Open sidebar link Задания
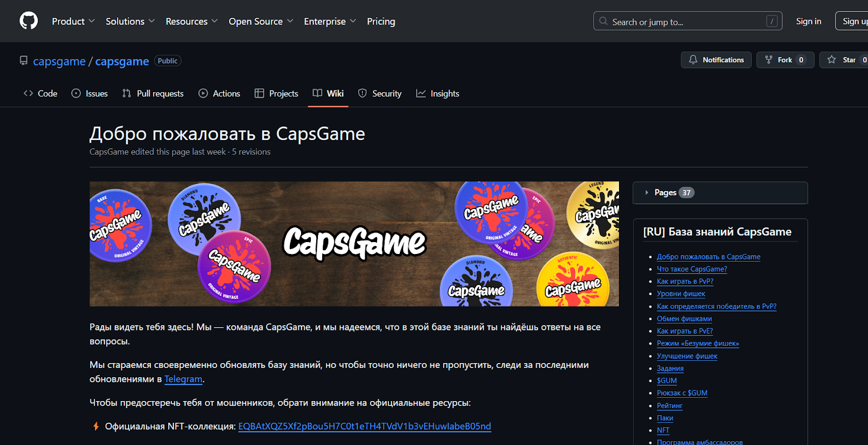The width and height of the screenshot is (868, 445). 670,368
